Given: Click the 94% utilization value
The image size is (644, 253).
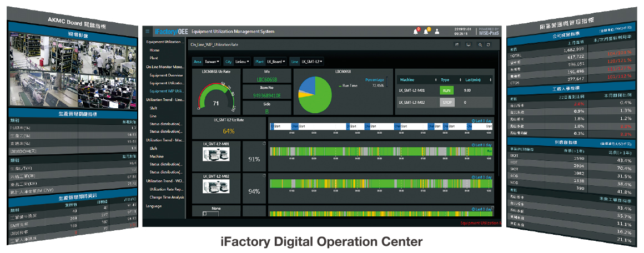Looking at the screenshot, I should click(x=254, y=190).
